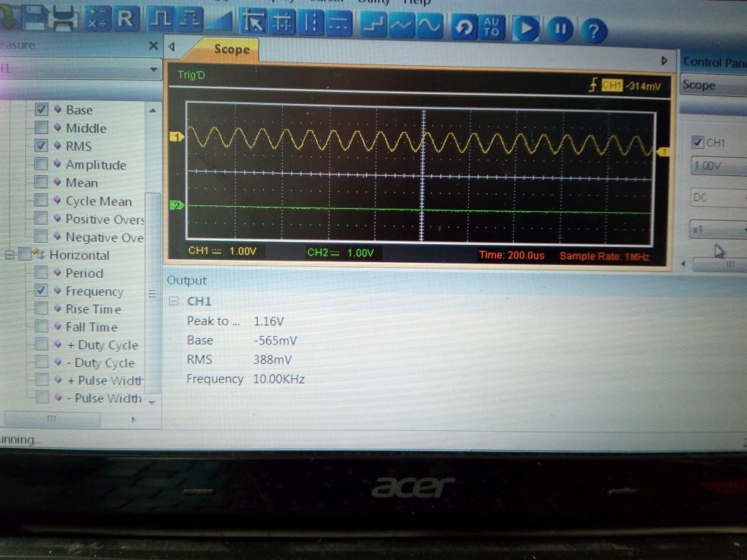Image resolution: width=747 pixels, height=560 pixels.
Task: Select the sine interpolation waveform icon
Action: (430, 26)
